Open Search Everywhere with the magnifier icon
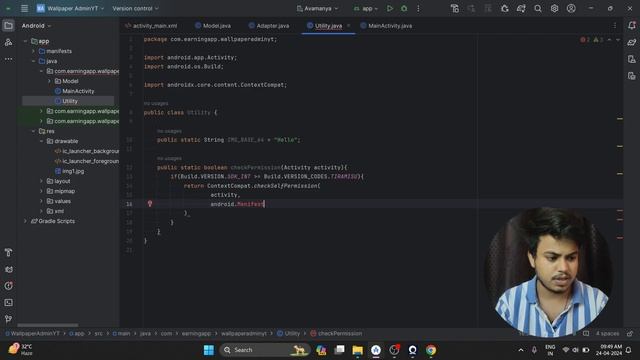Screen dimensions: 640x360 click(x=538, y=9)
